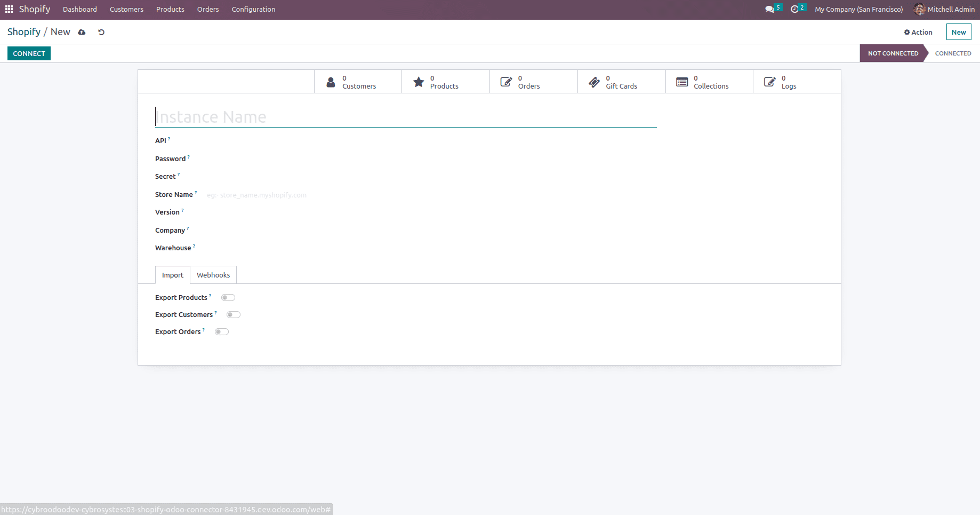The width and height of the screenshot is (980, 515).
Task: Open the Orders top menu
Action: pos(208,10)
